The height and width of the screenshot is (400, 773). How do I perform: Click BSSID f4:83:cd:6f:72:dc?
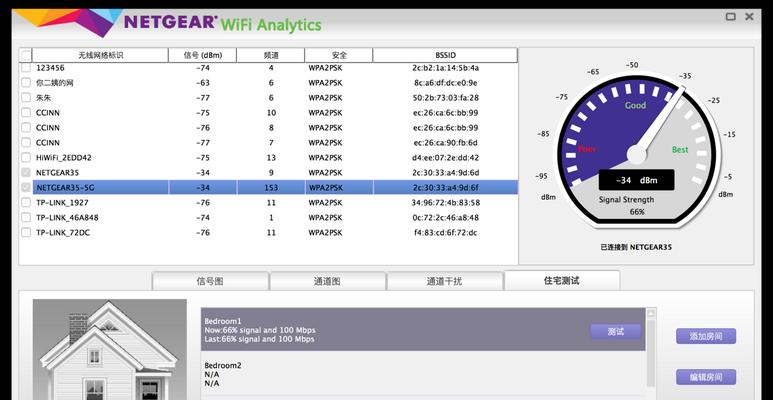[445, 232]
